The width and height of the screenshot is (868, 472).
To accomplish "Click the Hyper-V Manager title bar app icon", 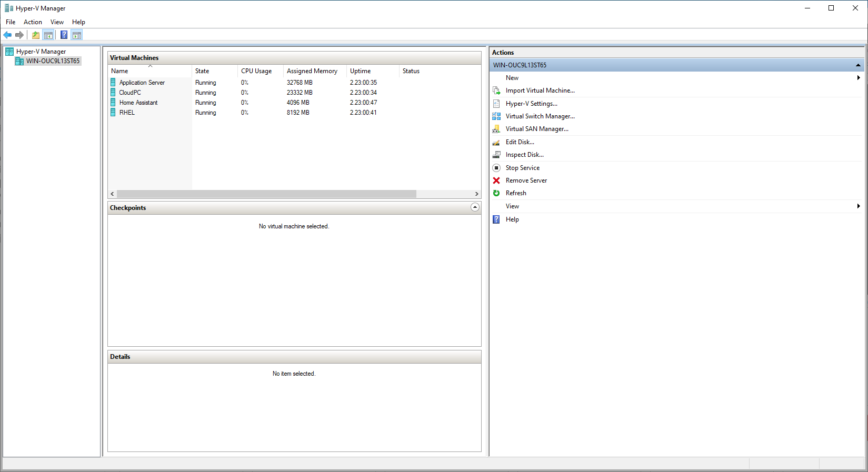I will coord(9,8).
